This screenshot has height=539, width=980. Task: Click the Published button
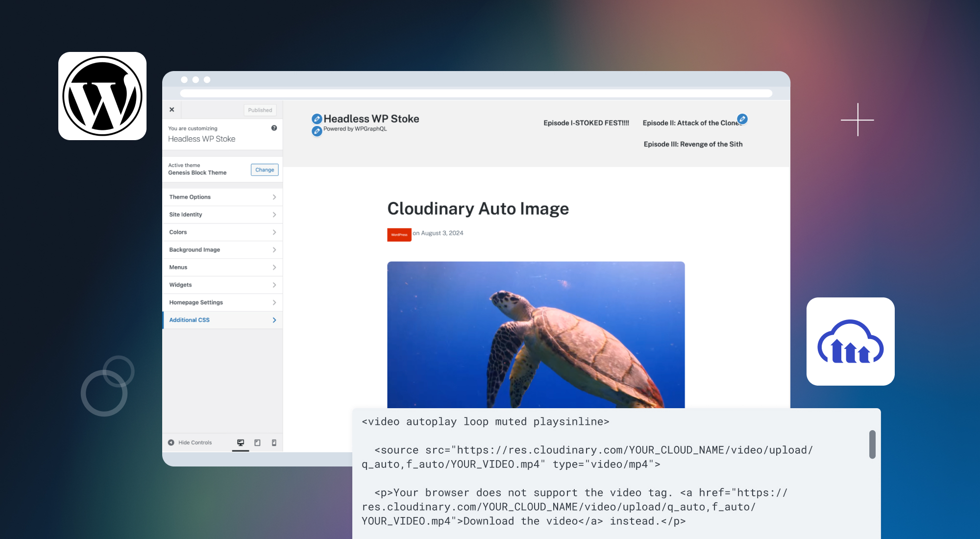260,110
